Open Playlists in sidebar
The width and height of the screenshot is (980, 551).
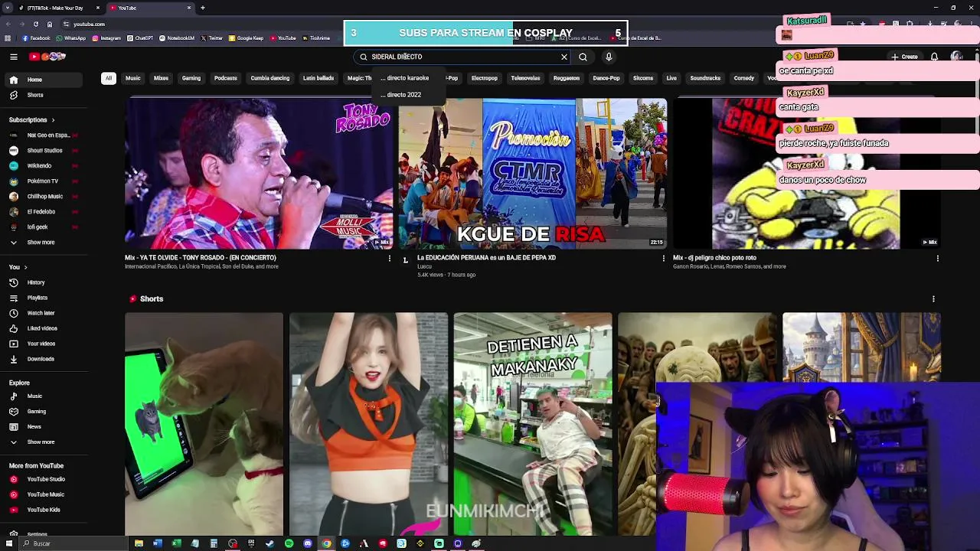(44, 298)
